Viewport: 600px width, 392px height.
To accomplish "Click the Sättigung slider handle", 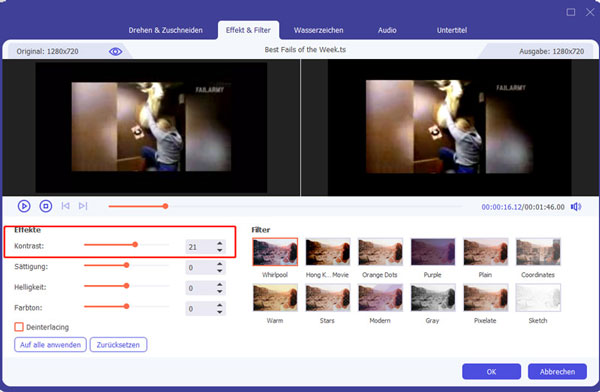I will [126, 265].
